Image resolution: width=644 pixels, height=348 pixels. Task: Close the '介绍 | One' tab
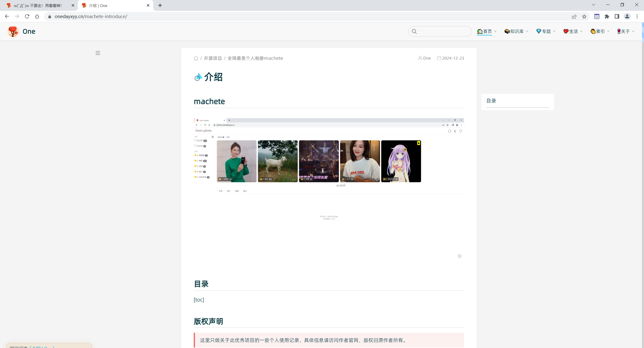coord(148,5)
